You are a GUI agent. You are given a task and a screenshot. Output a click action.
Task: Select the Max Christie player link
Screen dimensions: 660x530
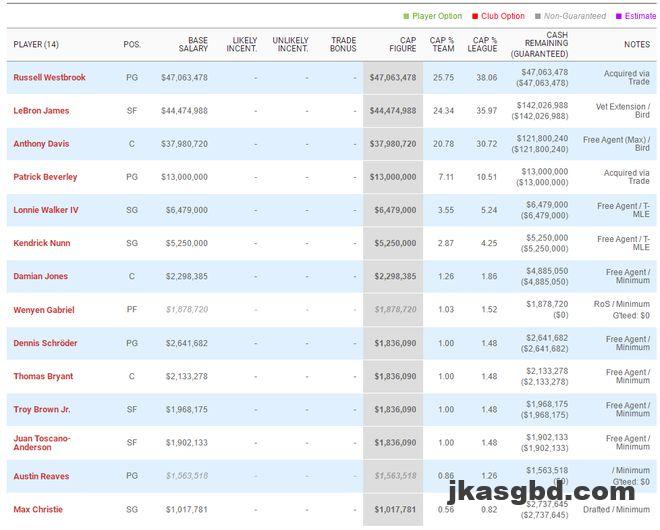click(38, 509)
